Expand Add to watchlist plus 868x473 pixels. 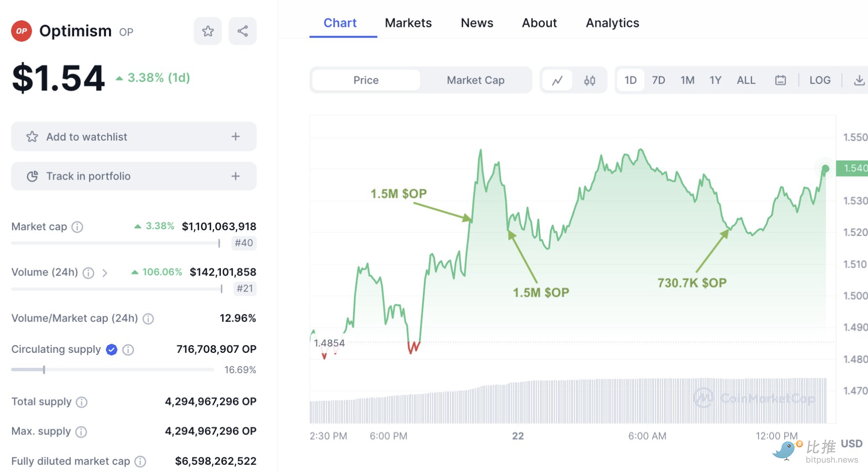(x=235, y=137)
